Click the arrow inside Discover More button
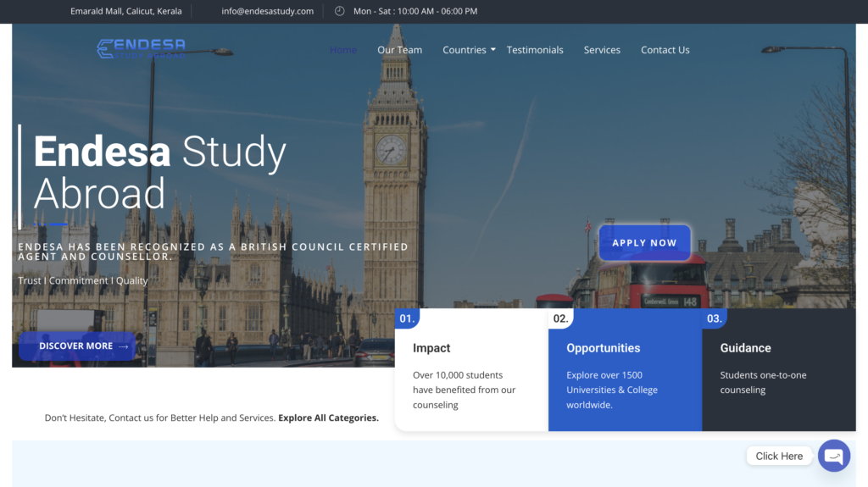Image resolution: width=868 pixels, height=487 pixels. pos(124,346)
